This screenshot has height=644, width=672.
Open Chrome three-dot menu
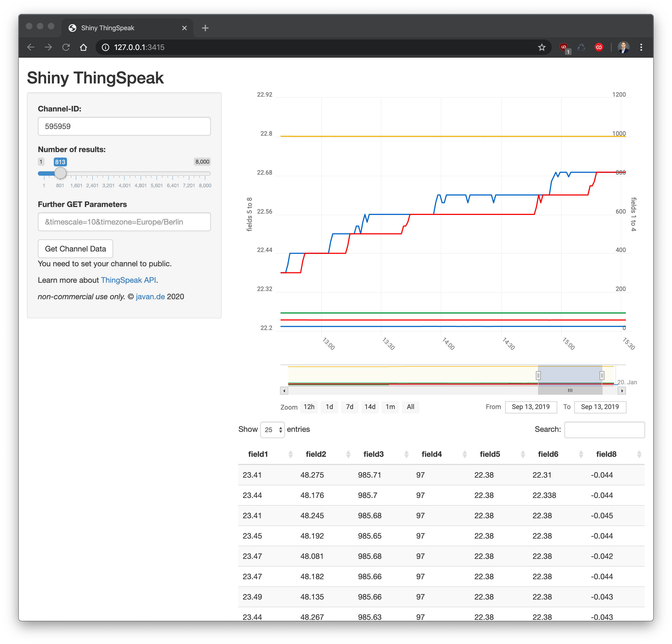coord(641,47)
